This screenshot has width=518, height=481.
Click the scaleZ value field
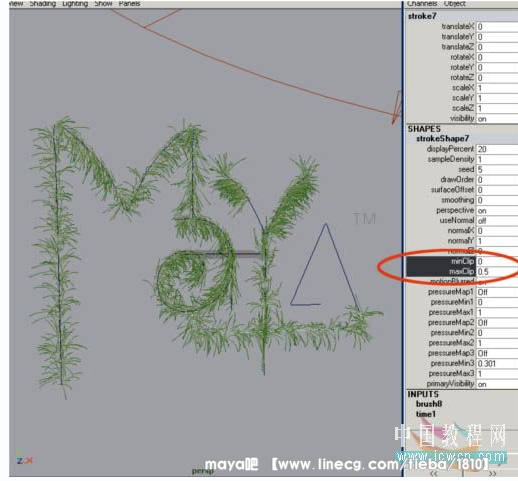(x=497, y=108)
